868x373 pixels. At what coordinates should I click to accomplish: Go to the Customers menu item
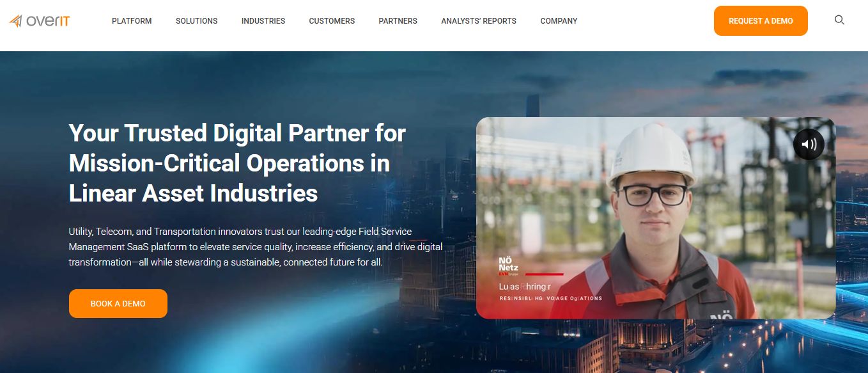332,21
